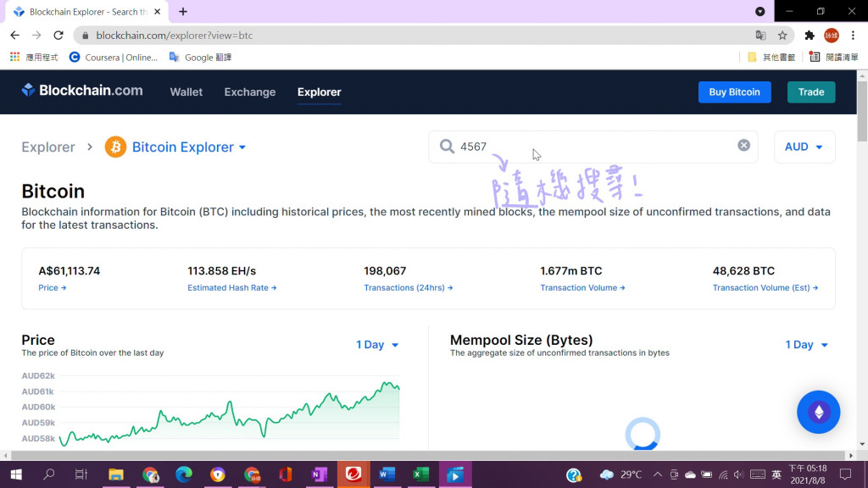This screenshot has height=488, width=868.
Task: Open the Estimated Hash Rate link
Action: pos(232,288)
